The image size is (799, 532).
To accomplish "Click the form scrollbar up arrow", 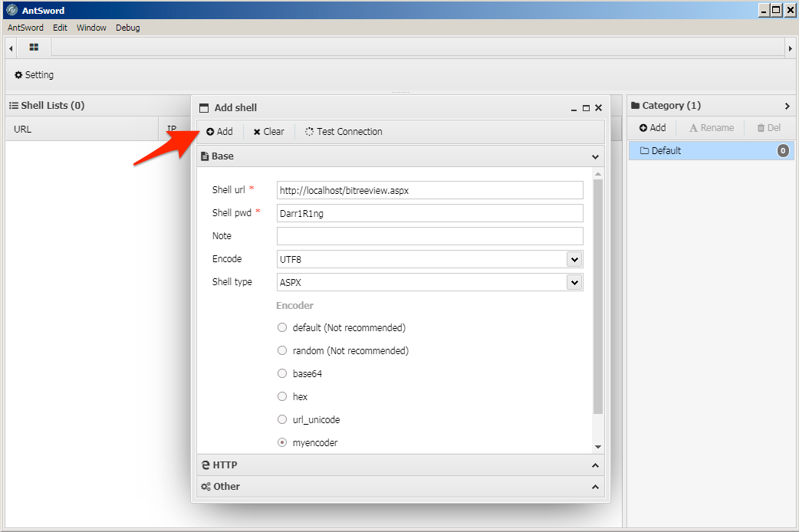I will (598, 174).
